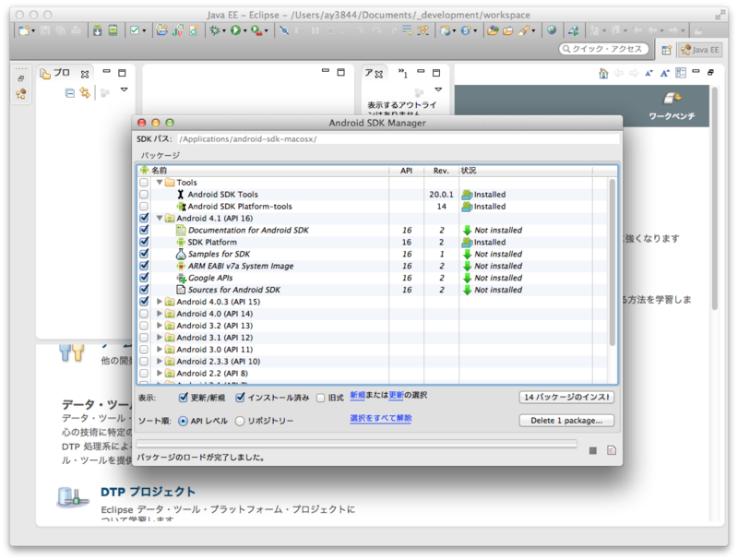This screenshot has width=738, height=560.
Task: Click inside the SDK パス field
Action: pos(369,140)
